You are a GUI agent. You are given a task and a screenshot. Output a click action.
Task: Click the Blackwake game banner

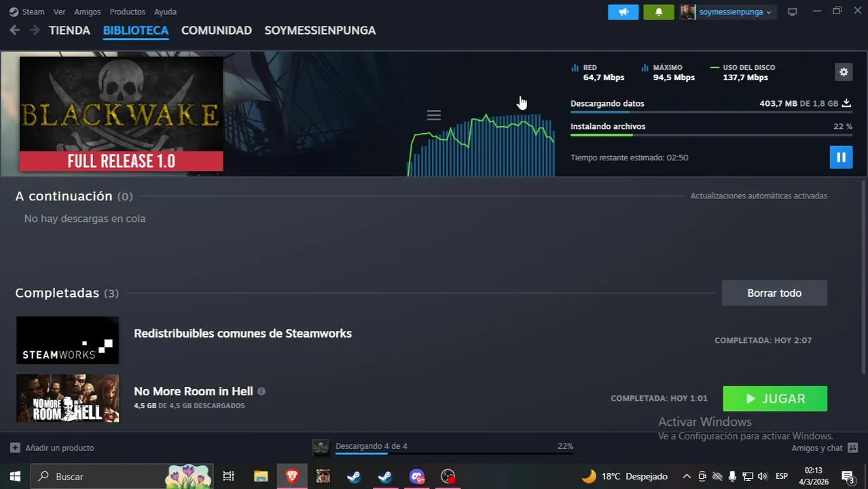point(121,113)
